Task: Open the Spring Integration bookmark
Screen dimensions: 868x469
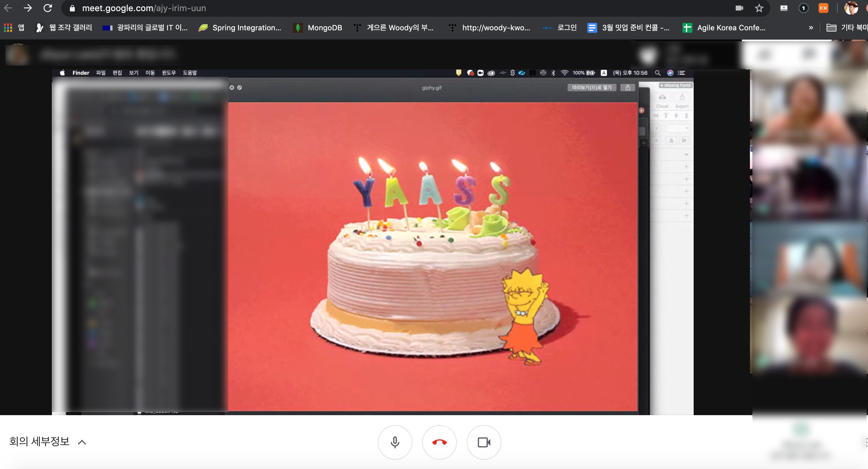Action: [x=240, y=28]
